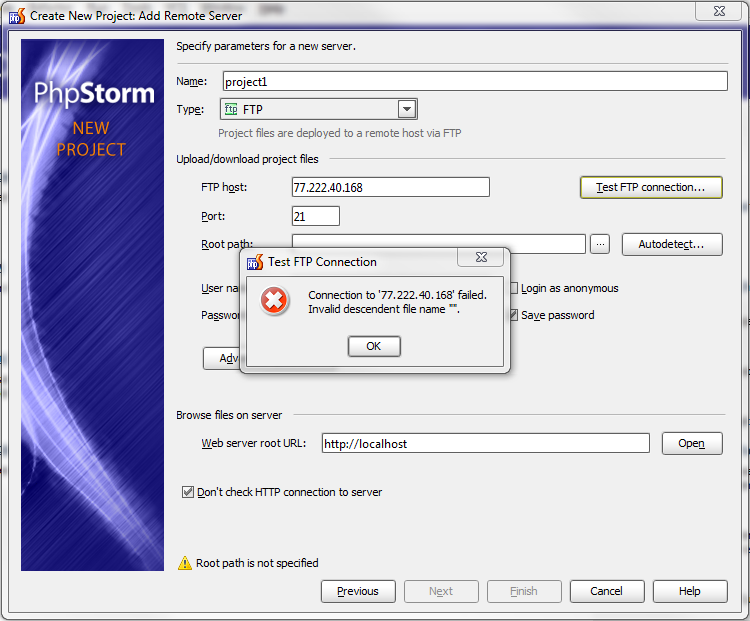Click 'Connection to 77.222.40.168 failed.' message
The width and height of the screenshot is (750, 621).
[397, 295]
